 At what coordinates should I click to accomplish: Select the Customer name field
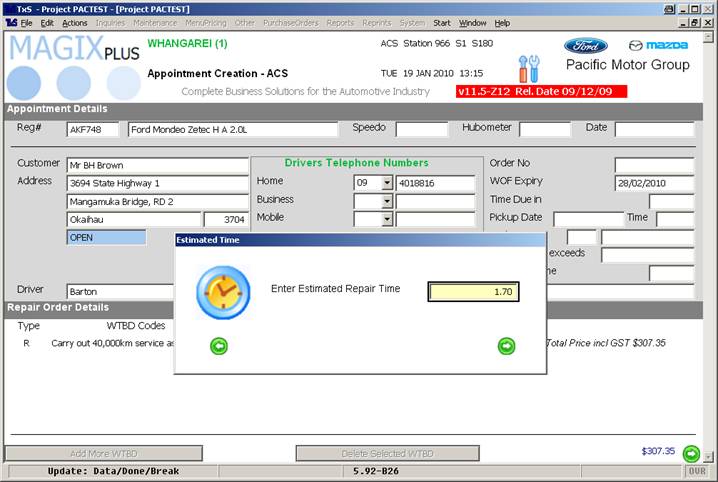click(156, 165)
